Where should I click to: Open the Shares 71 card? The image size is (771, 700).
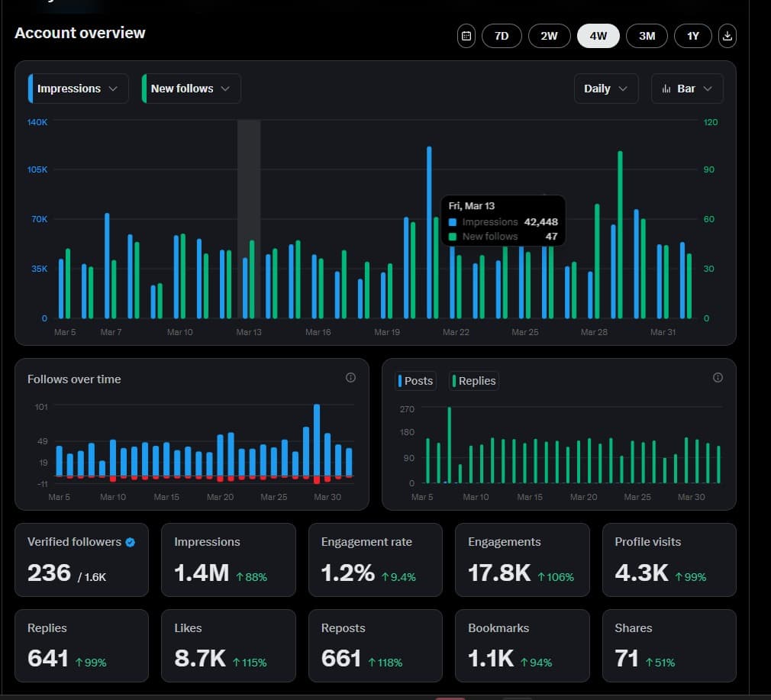coord(669,646)
